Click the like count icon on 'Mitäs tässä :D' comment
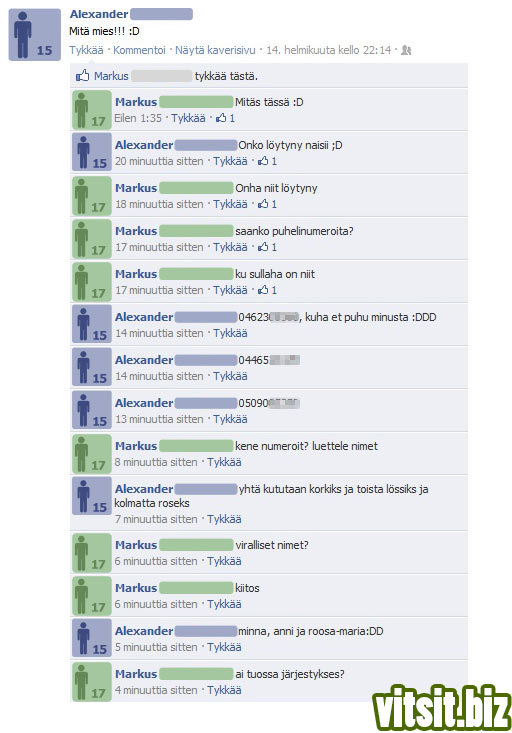 [225, 118]
